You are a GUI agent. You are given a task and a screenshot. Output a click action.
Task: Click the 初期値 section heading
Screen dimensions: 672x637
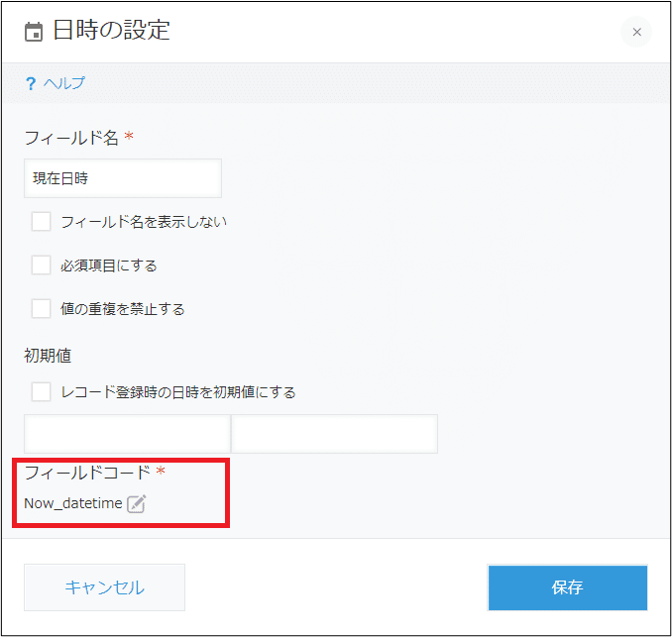point(48,356)
